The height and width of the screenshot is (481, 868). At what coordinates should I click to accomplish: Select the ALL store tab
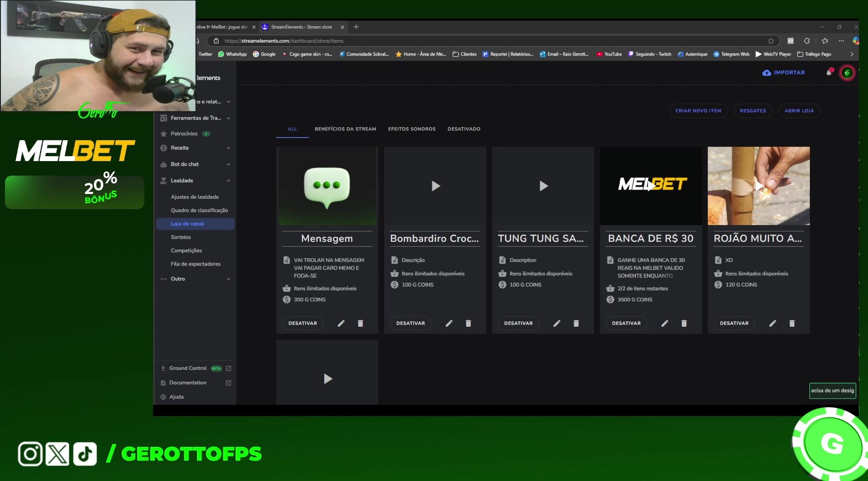click(x=292, y=129)
